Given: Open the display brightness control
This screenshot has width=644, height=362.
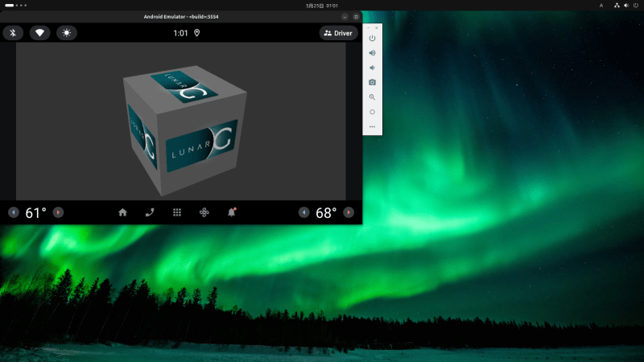Looking at the screenshot, I should (67, 33).
